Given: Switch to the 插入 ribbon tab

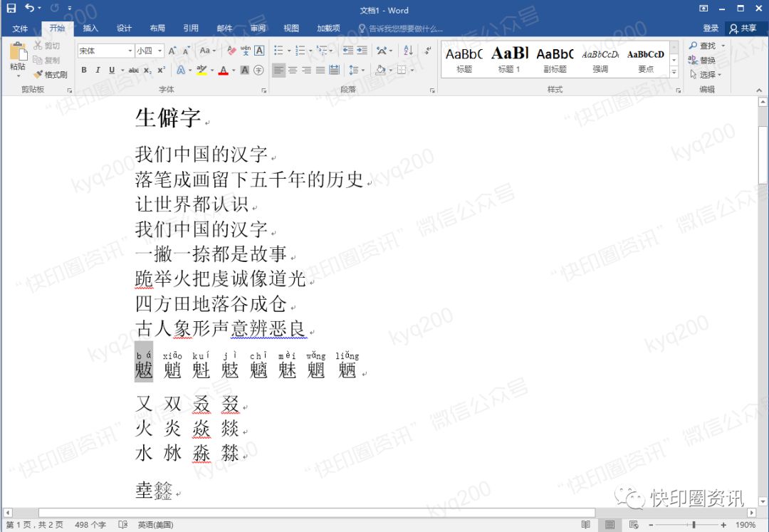Looking at the screenshot, I should (x=90, y=28).
